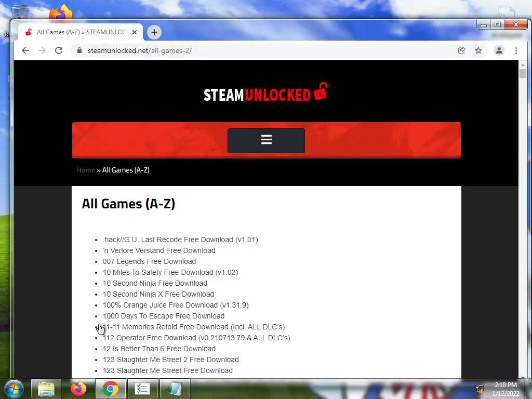Image resolution: width=532 pixels, height=399 pixels.
Task: Expand the hamburger navigation menu
Action: 266,140
